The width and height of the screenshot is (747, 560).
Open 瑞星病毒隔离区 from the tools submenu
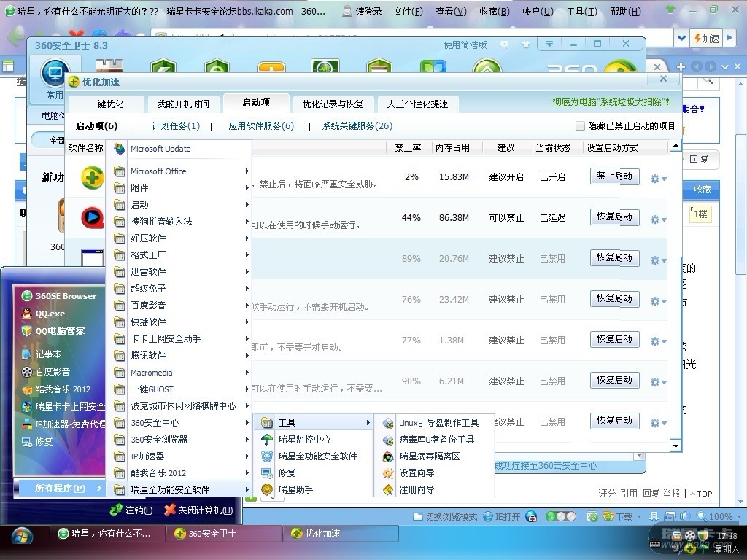pyautogui.click(x=429, y=456)
